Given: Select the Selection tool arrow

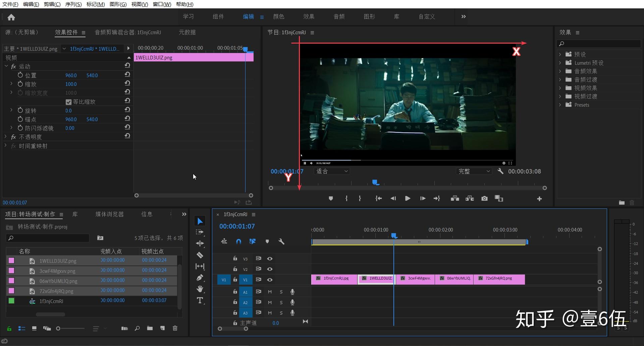Looking at the screenshot, I should 200,221.
